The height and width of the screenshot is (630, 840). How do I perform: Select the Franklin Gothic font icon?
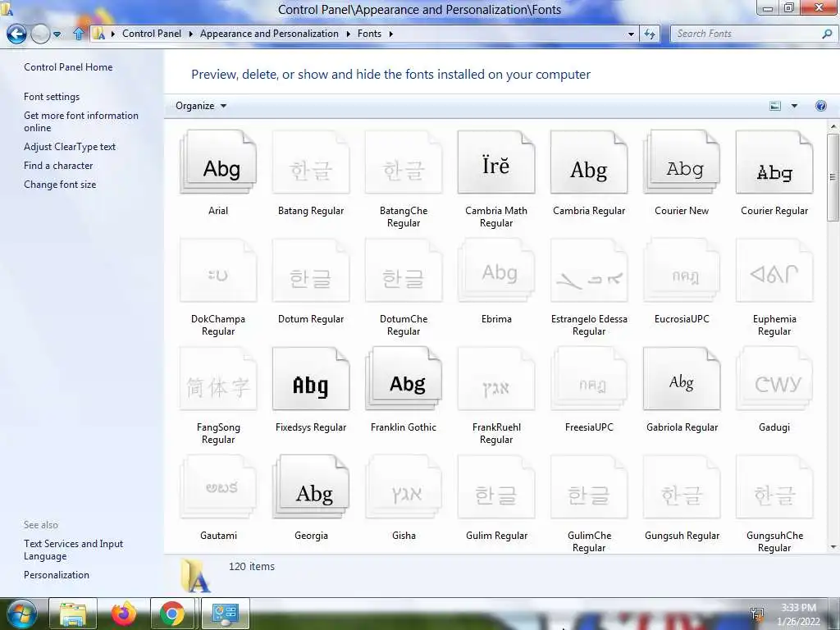(x=404, y=379)
